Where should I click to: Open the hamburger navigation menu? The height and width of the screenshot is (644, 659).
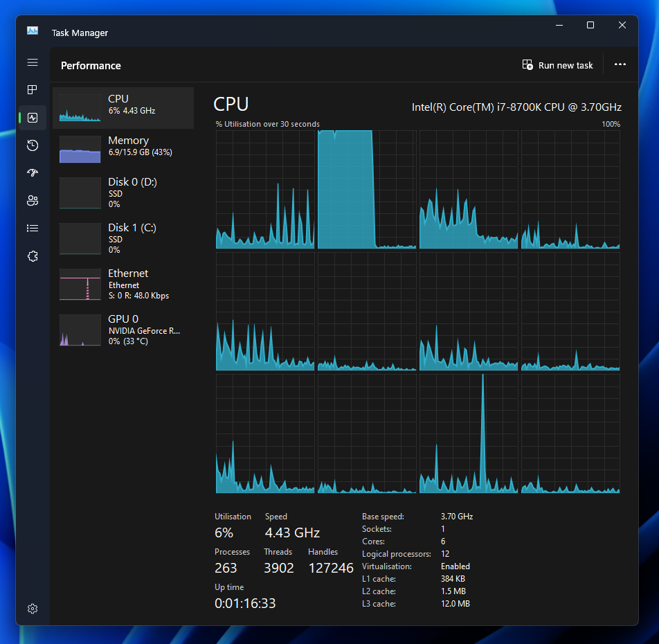click(x=33, y=62)
